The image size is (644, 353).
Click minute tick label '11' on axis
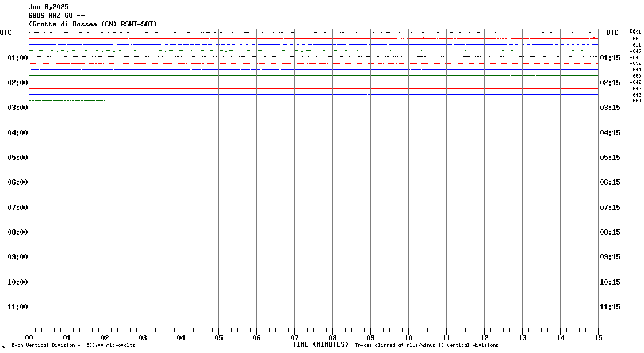pyautogui.click(x=446, y=338)
